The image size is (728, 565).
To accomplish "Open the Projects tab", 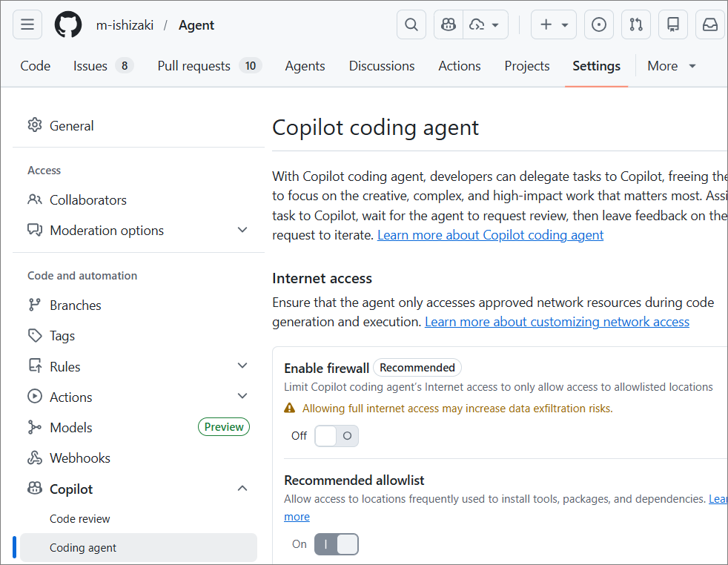I will tap(527, 66).
